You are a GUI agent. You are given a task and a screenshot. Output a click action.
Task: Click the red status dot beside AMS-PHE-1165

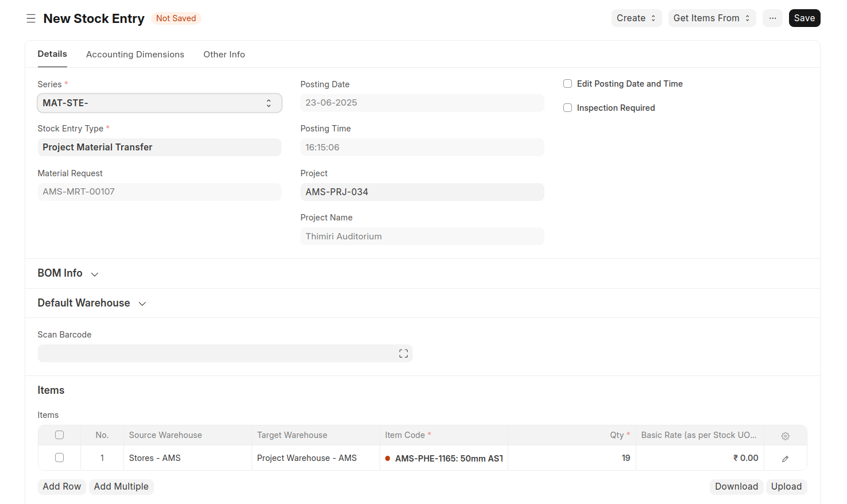388,459
